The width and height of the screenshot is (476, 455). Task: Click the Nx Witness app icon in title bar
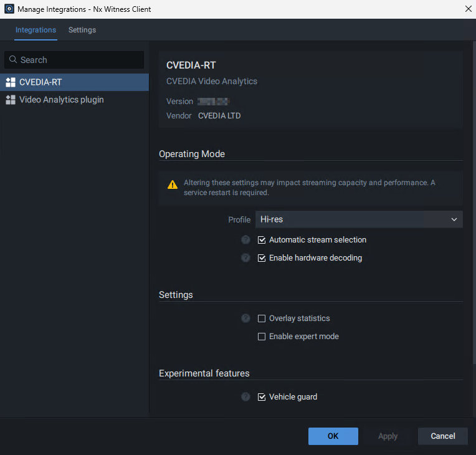[x=9, y=9]
